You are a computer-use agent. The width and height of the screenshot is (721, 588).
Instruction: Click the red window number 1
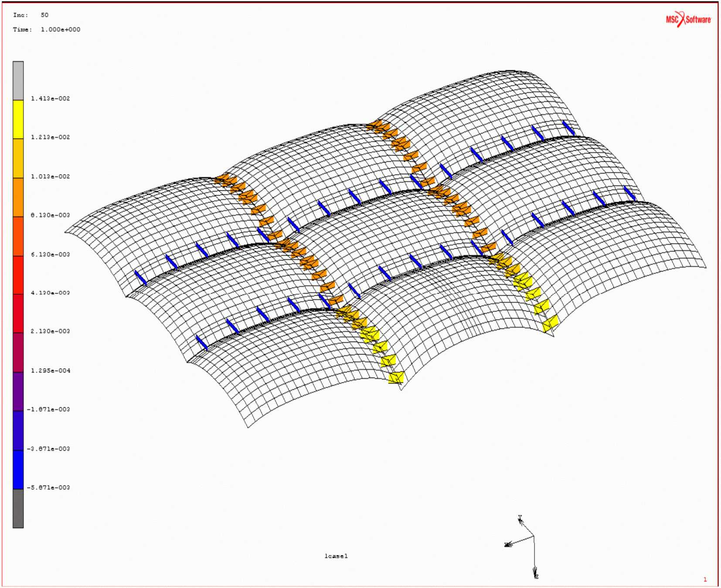[x=705, y=579]
